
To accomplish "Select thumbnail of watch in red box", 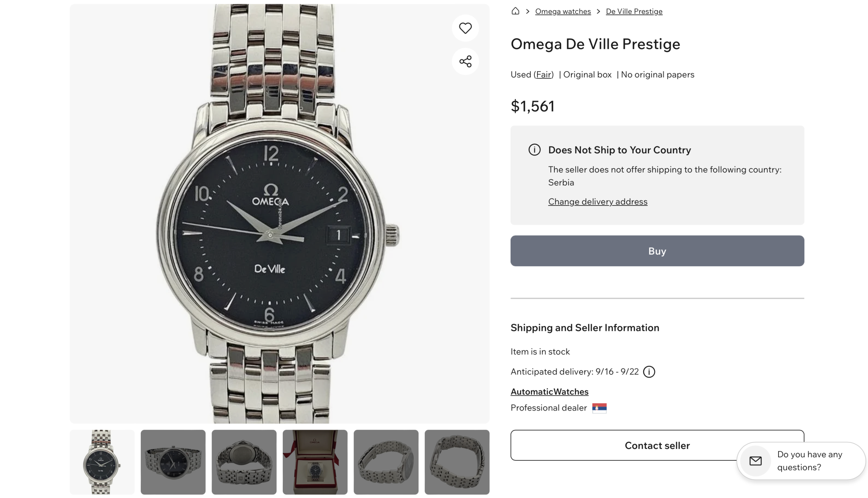I will coord(315,462).
